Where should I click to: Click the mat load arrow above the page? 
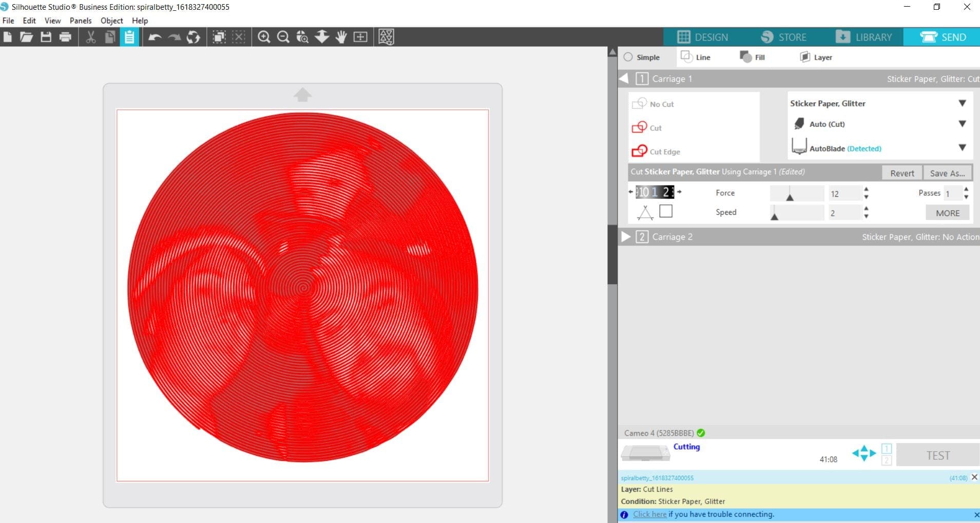302,95
